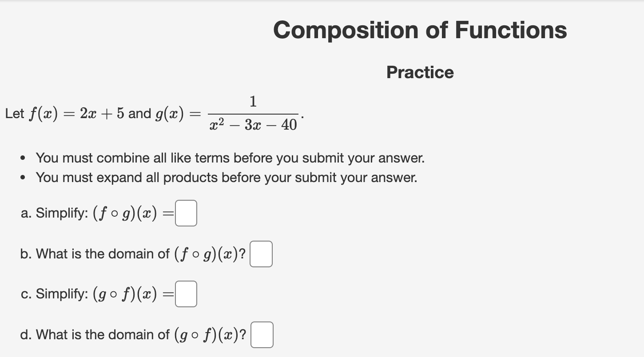Click the part d domain question text
Viewport: 644px width, 357px height.
pyautogui.click(x=95, y=334)
